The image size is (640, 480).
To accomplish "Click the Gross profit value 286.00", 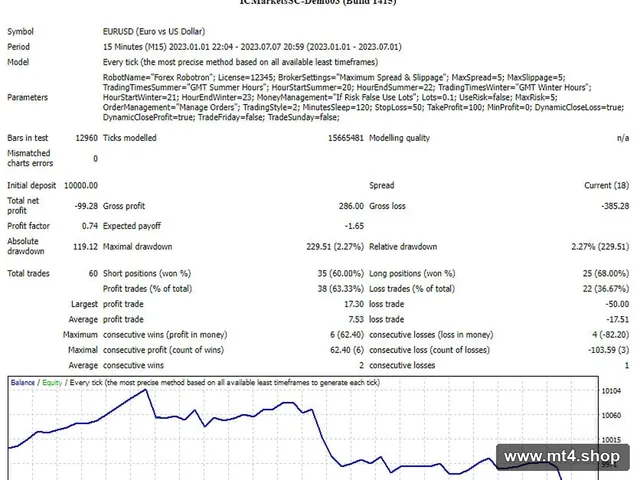I will point(351,206).
